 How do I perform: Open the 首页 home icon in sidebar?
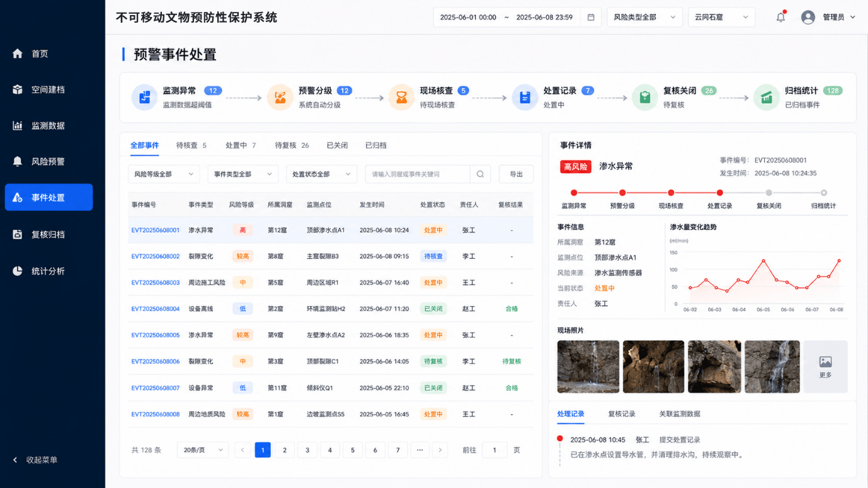[x=18, y=54]
